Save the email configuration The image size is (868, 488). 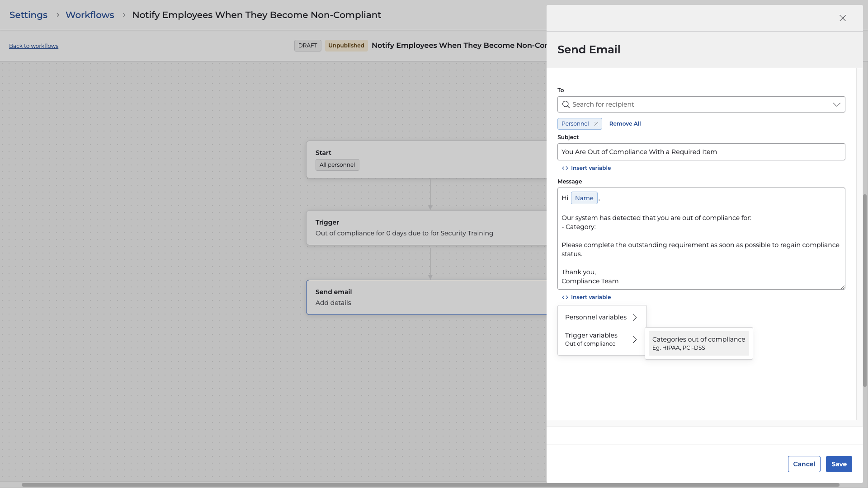click(x=839, y=464)
